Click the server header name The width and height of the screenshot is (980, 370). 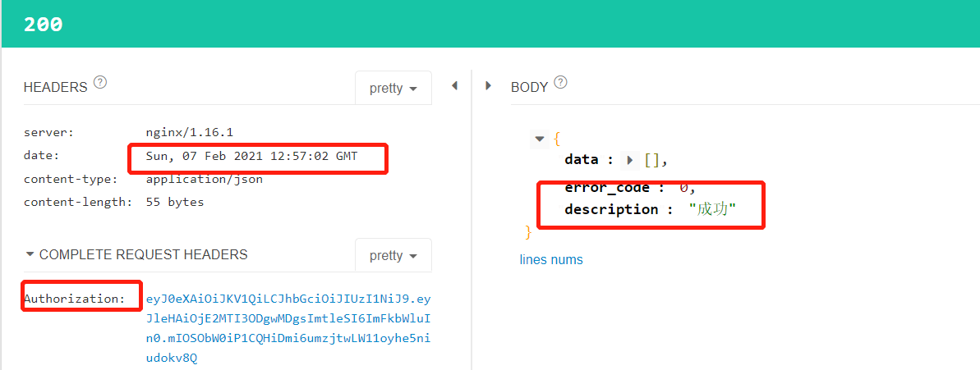pos(48,132)
